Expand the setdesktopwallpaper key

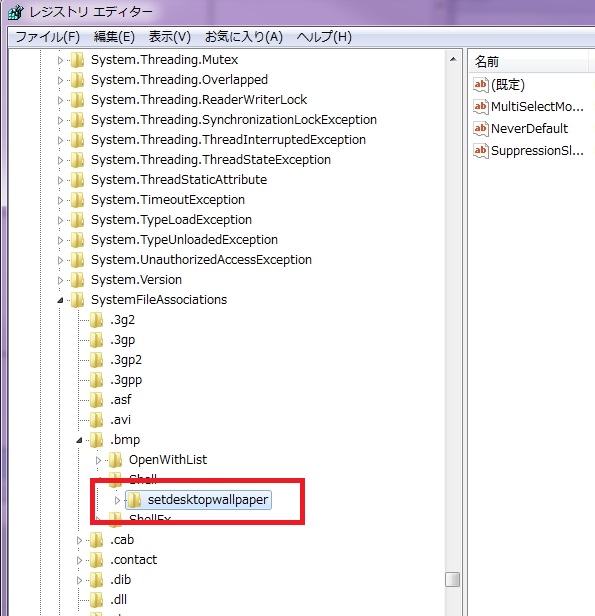coord(117,500)
